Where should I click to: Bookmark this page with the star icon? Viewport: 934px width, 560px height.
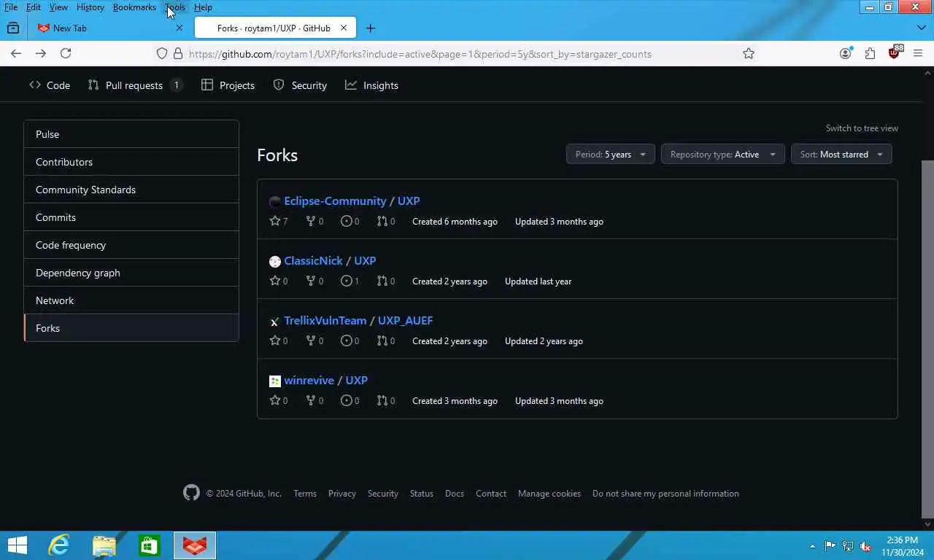pos(749,53)
